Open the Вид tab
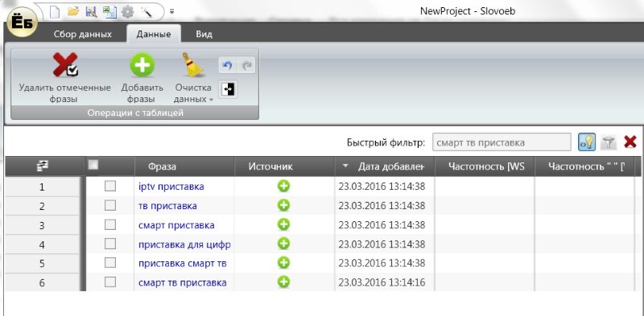This screenshot has height=316, width=644. point(204,34)
